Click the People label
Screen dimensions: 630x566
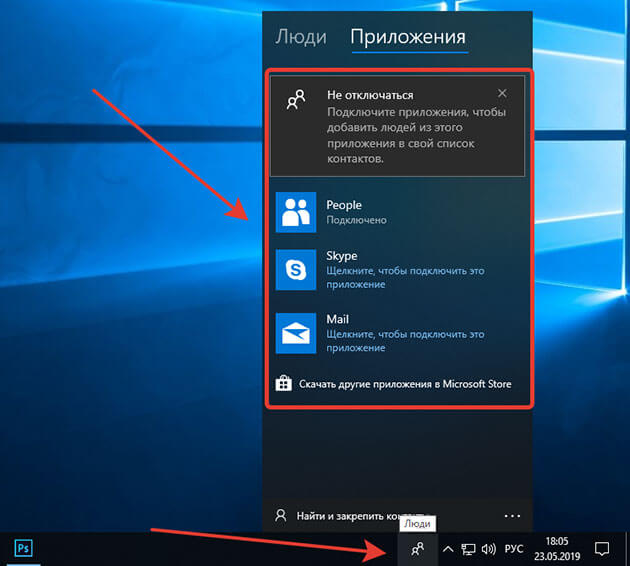(344, 205)
